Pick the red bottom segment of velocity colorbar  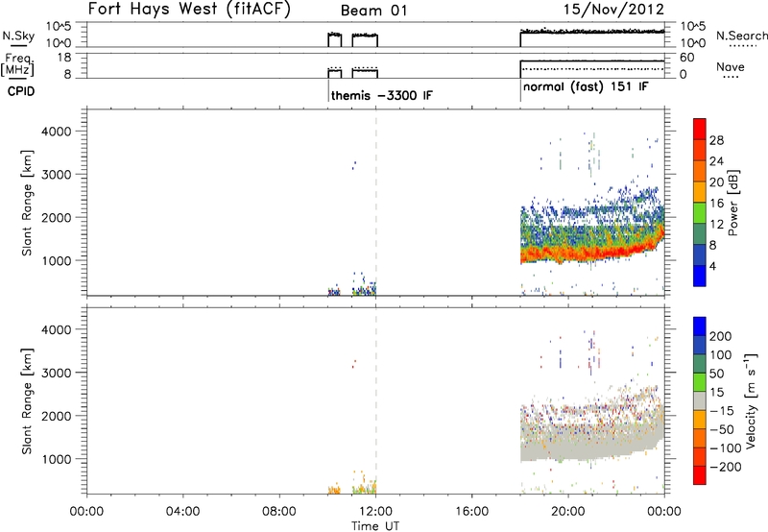(700, 474)
